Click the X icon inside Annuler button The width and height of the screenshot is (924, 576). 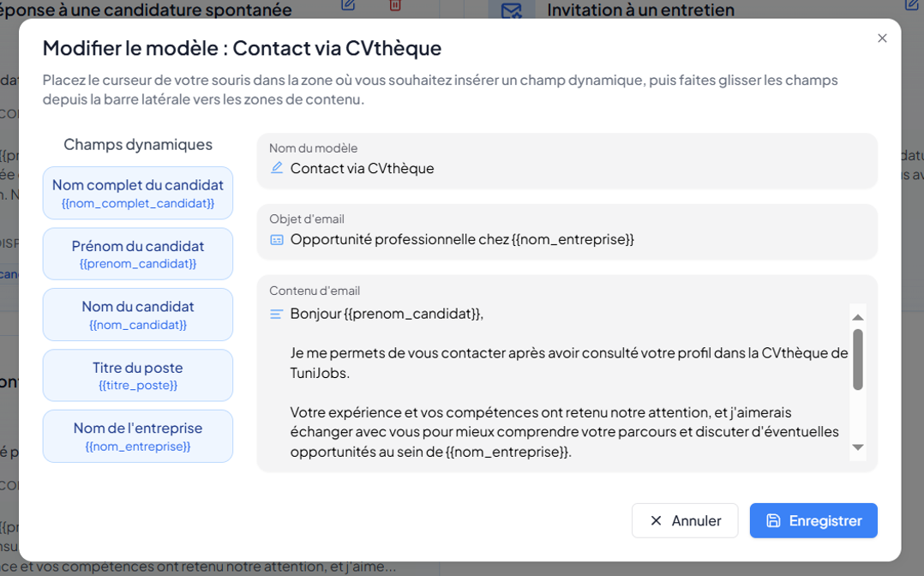[657, 520]
